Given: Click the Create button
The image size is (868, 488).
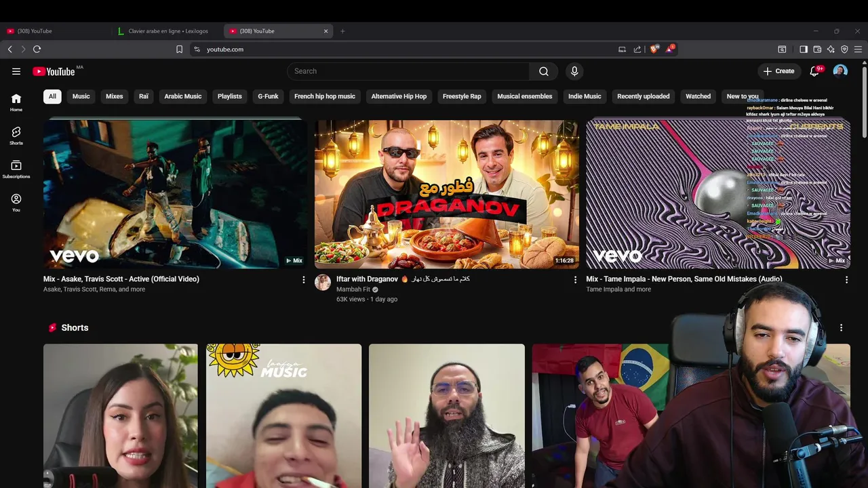Looking at the screenshot, I should 778,71.
